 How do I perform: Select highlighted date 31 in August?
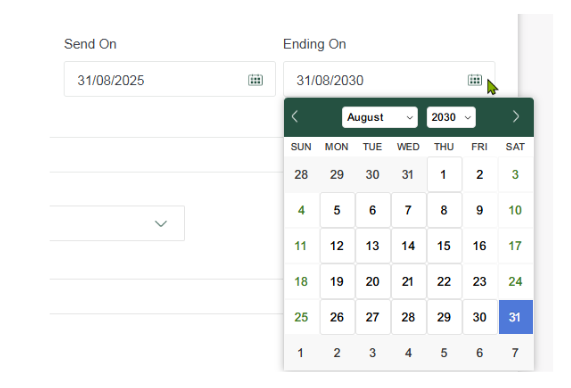[x=516, y=317]
